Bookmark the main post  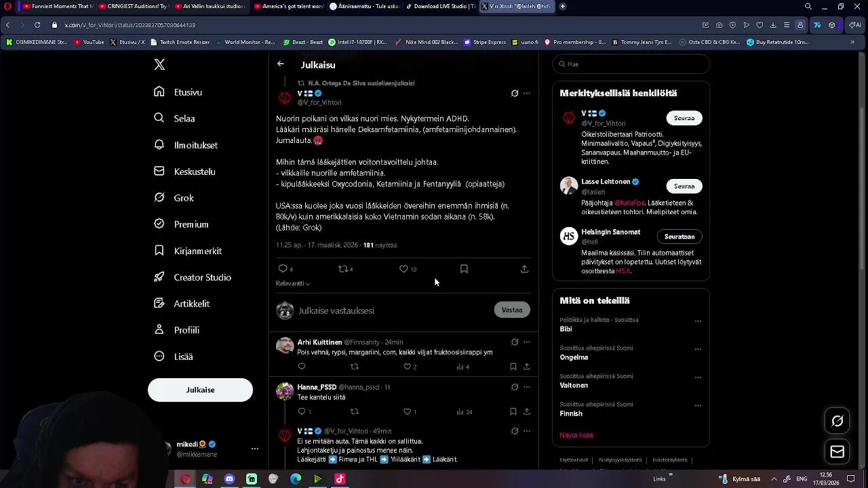point(464,269)
